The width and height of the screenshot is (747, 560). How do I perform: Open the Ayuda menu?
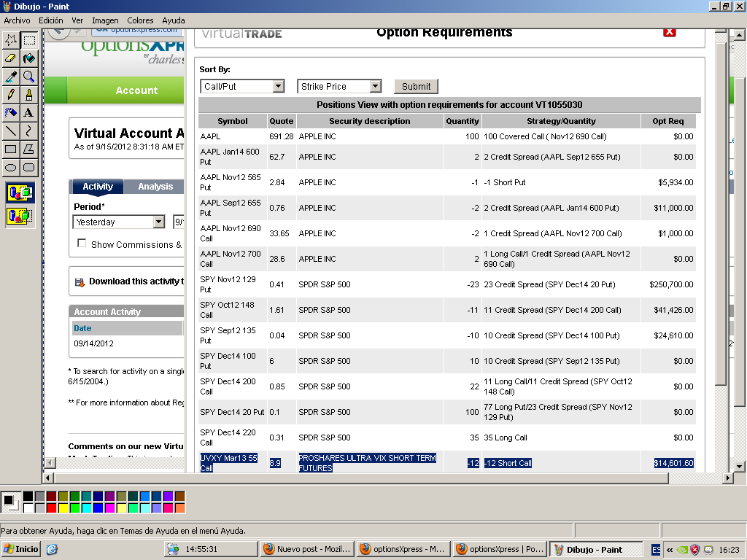(x=174, y=20)
